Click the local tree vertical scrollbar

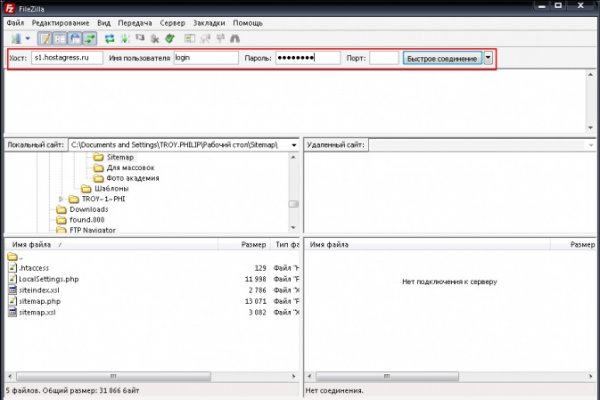point(293,190)
